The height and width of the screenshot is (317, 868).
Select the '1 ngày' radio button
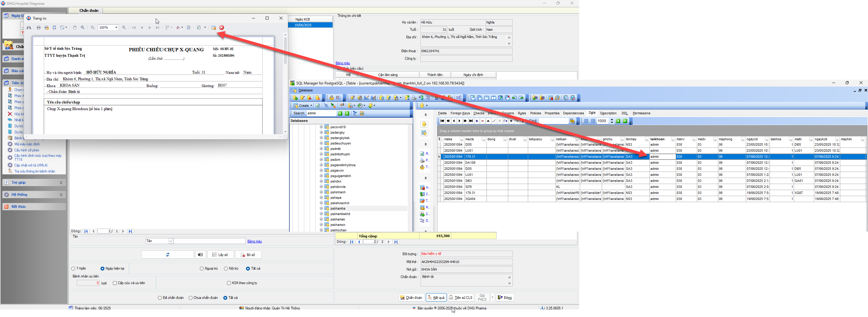(73, 268)
